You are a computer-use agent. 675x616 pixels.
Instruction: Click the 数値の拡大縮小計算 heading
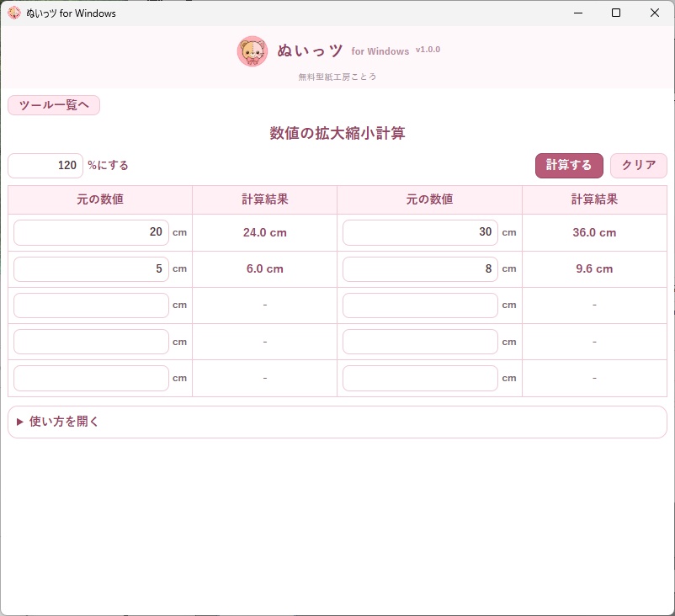tap(337, 134)
